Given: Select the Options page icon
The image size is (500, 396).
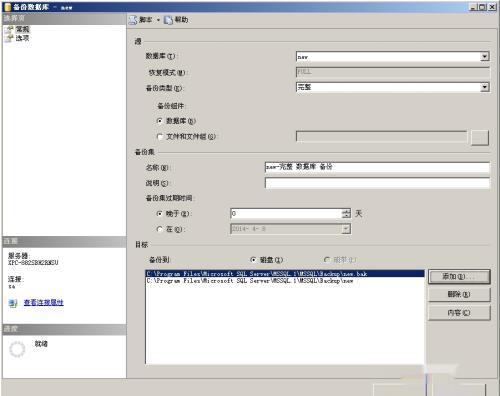Looking at the screenshot, I should pyautogui.click(x=10, y=38).
